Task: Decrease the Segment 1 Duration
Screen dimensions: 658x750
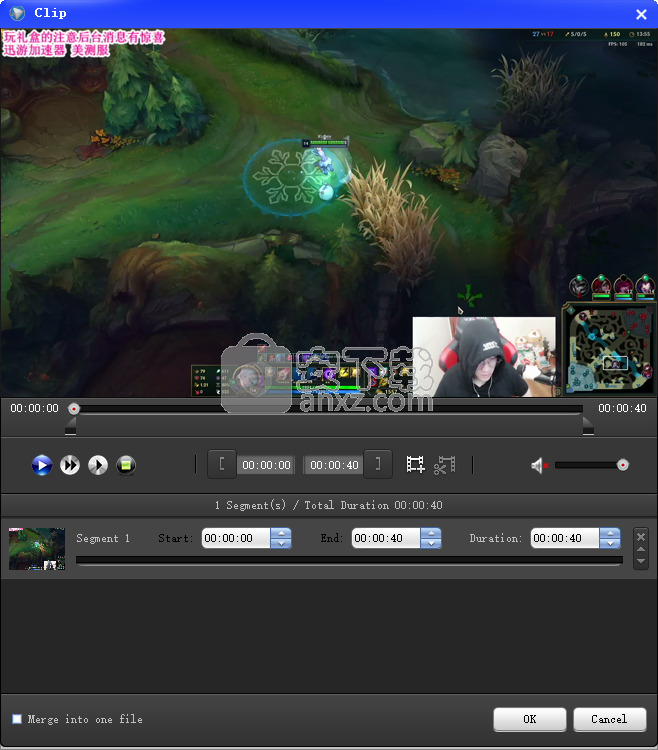Action: point(610,543)
